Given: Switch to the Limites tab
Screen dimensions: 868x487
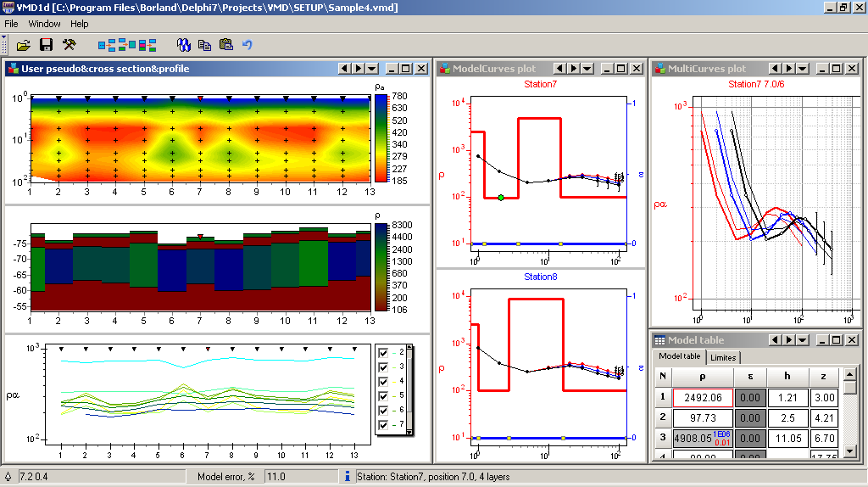Looking at the screenshot, I should pyautogui.click(x=723, y=357).
